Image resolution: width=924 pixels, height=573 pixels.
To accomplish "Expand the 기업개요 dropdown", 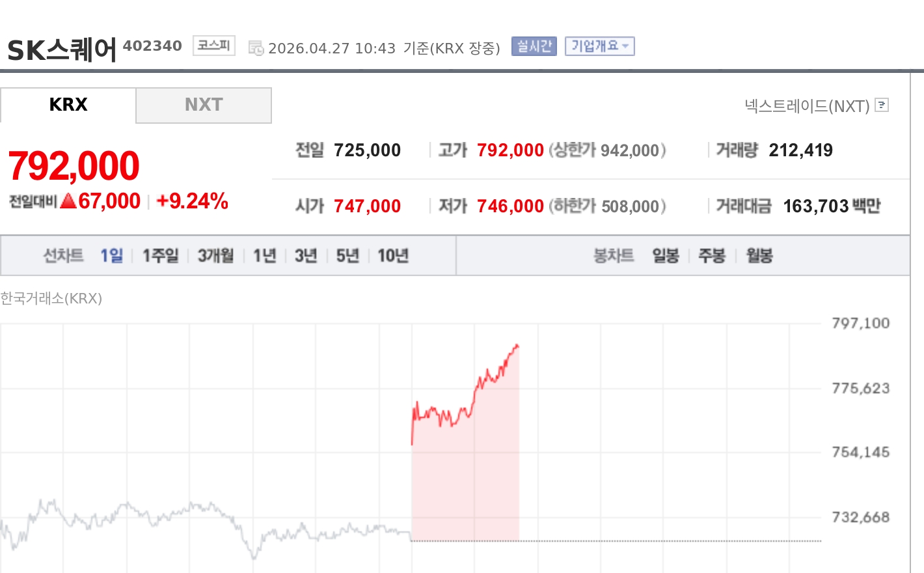I will pyautogui.click(x=599, y=46).
